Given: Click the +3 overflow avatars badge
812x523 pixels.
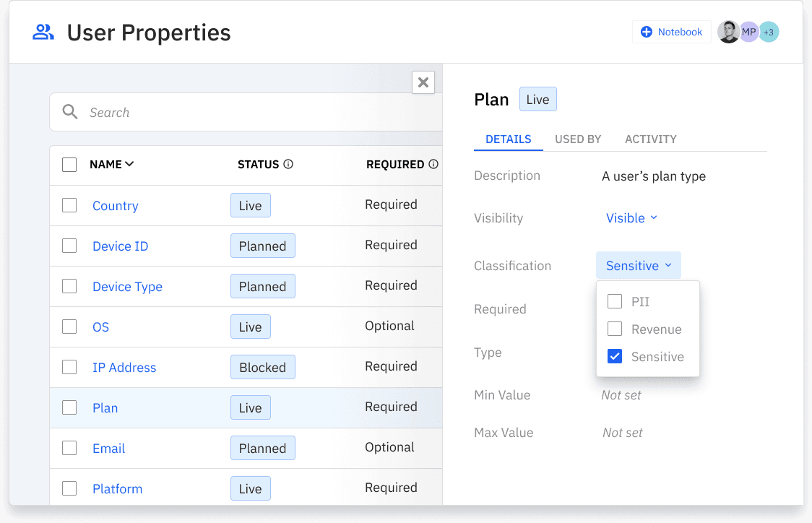Looking at the screenshot, I should click(769, 32).
